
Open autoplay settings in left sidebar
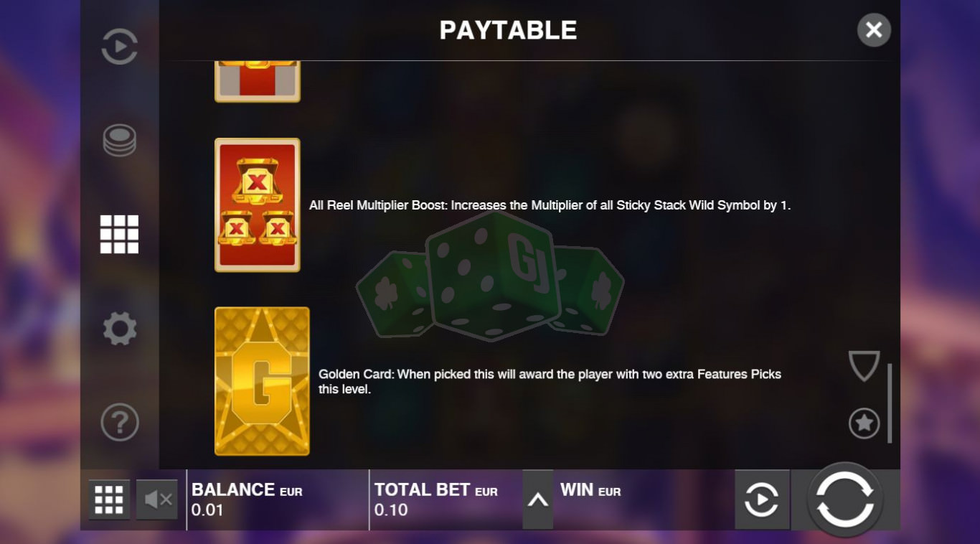pos(119,47)
